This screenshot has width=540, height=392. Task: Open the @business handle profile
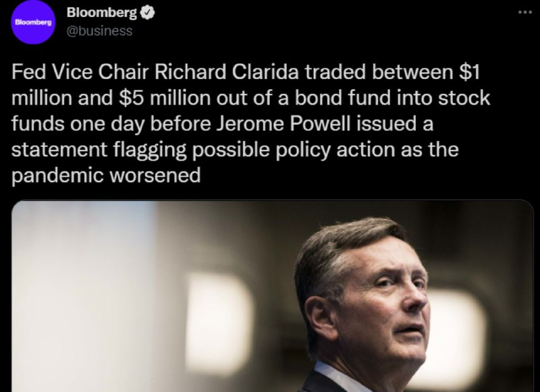pyautogui.click(x=99, y=31)
